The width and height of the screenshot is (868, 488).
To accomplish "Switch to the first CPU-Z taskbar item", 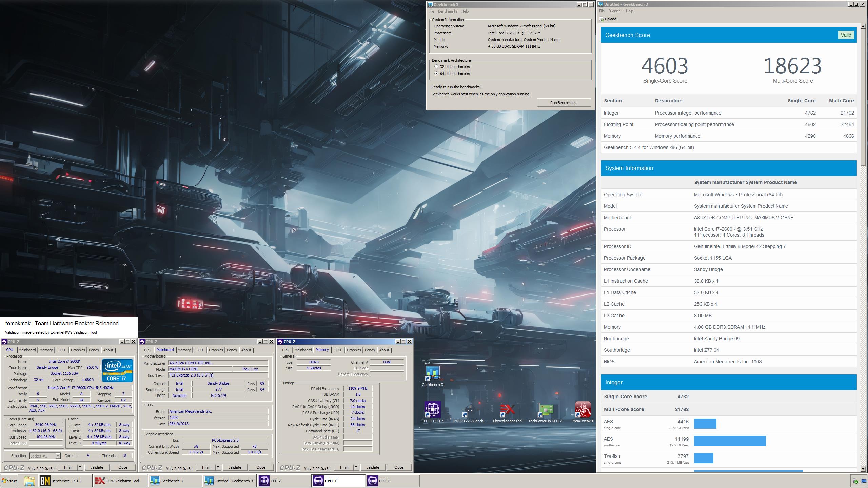I will 284,481.
